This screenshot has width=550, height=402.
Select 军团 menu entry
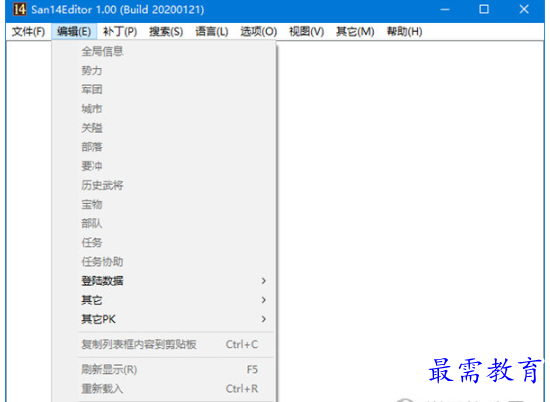164,89
